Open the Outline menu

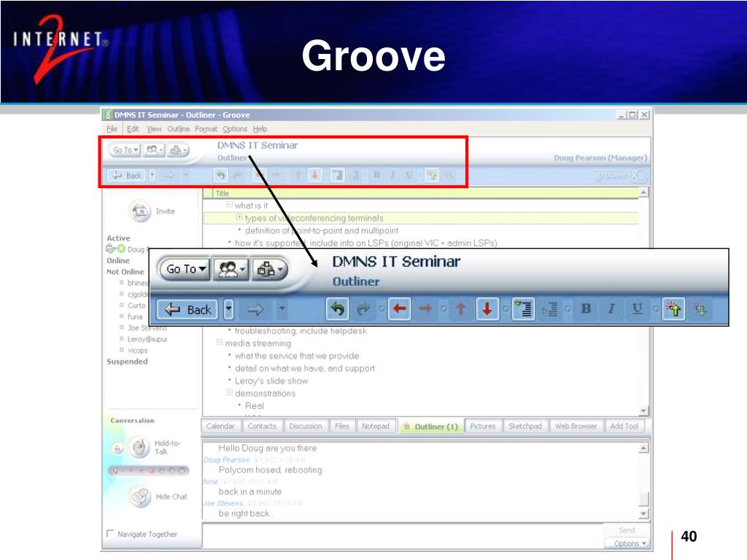point(179,129)
